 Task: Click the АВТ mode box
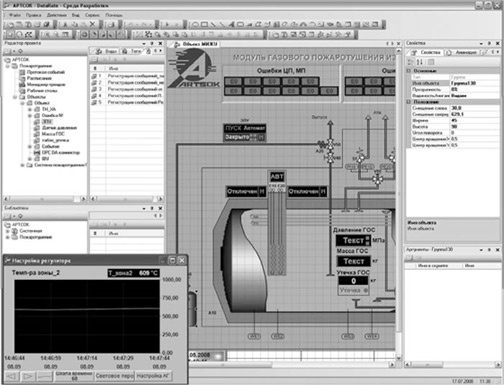click(x=277, y=177)
